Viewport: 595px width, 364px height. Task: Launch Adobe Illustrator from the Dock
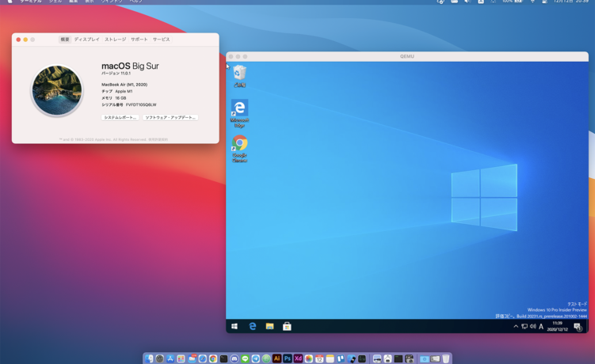pos(277,358)
